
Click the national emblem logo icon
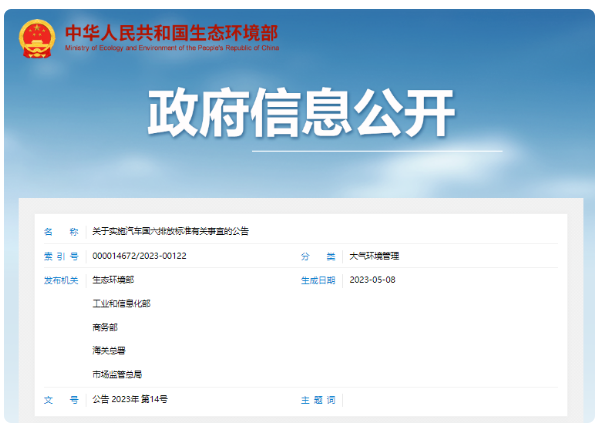point(37,39)
